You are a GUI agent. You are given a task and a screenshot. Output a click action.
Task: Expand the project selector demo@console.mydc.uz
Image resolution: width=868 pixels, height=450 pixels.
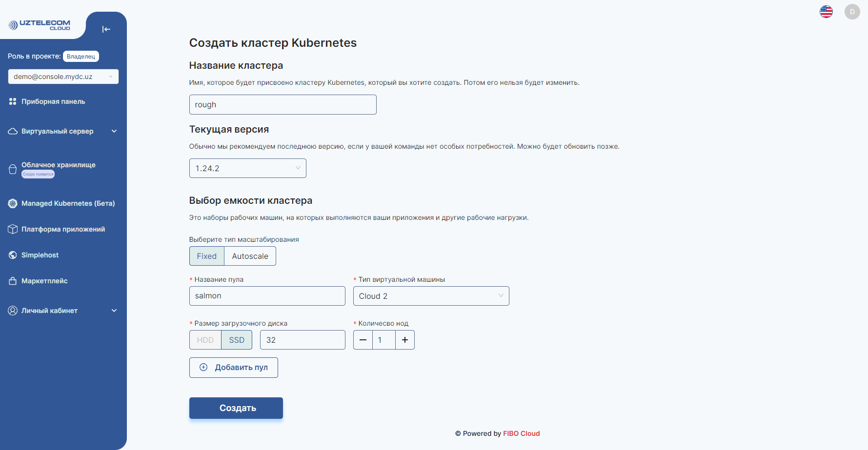(63, 77)
